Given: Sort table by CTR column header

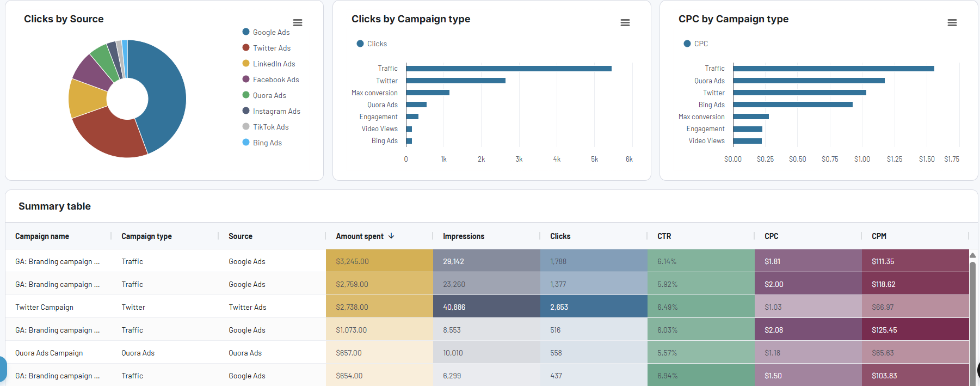Looking at the screenshot, I should (664, 236).
